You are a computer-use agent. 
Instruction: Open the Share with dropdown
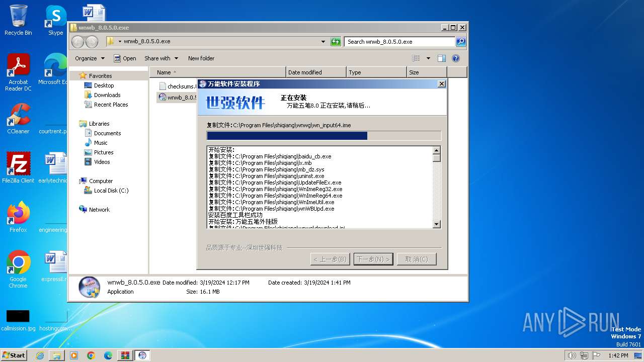click(x=161, y=58)
